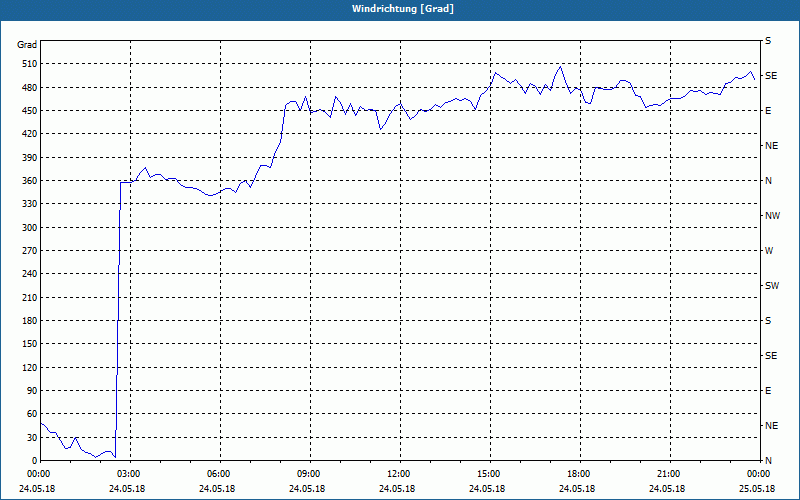Image resolution: width=800 pixels, height=500 pixels.
Task: Click the Grad unit label on the y-axis
Action: click(27, 45)
